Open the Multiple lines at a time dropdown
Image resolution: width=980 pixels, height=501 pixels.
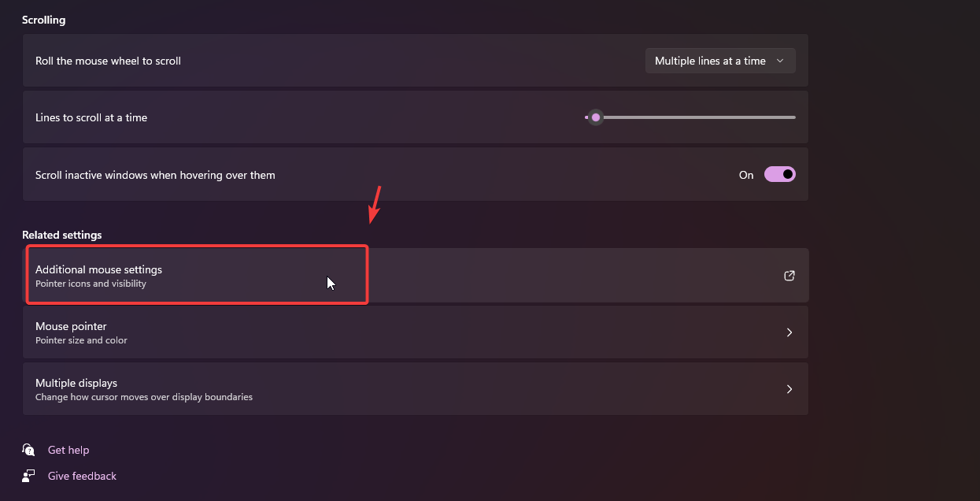719,61
